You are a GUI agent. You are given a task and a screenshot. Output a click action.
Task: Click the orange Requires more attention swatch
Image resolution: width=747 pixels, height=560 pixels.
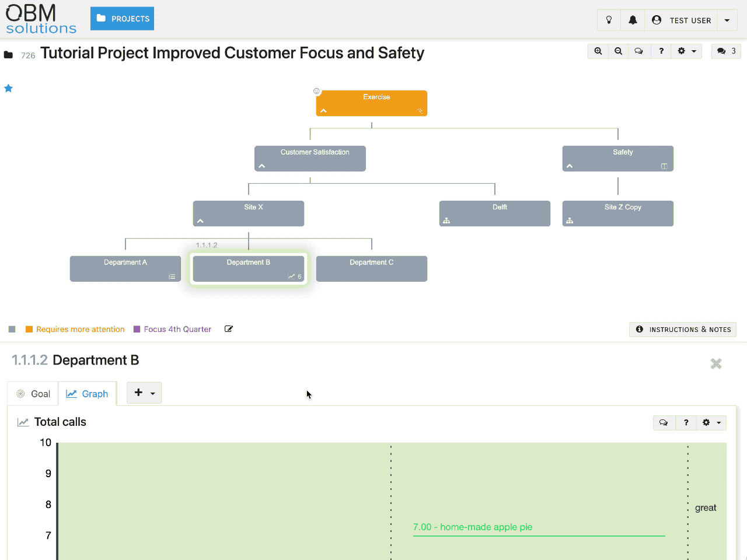29,330
